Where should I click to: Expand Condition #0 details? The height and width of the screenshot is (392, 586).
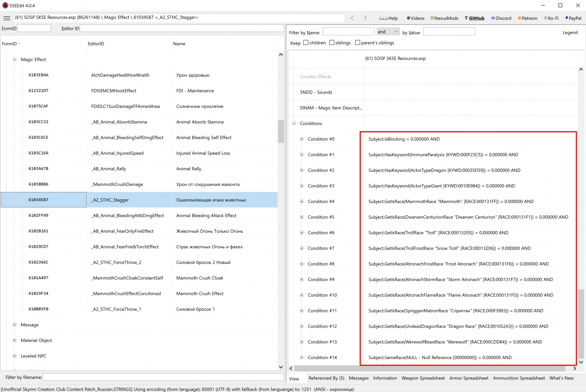[x=302, y=139]
